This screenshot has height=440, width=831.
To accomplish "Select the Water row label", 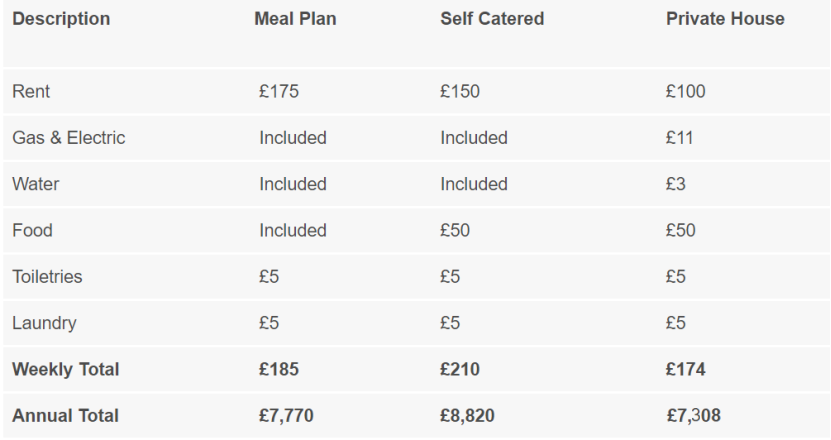I will point(36,184).
